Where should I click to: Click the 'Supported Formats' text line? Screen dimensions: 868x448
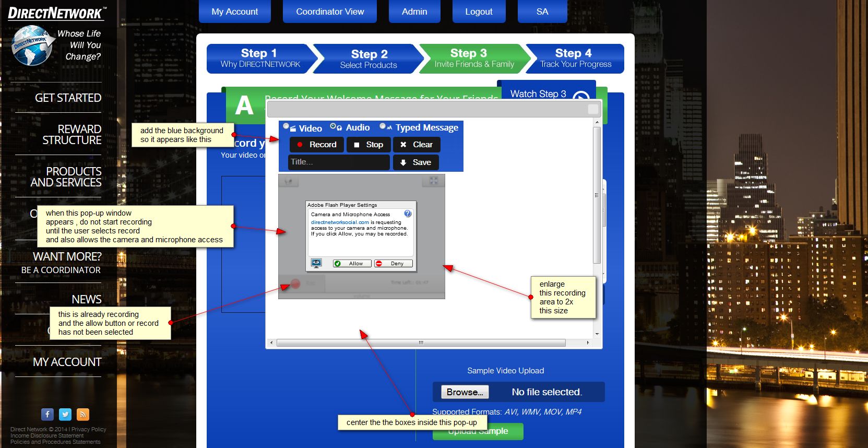[x=507, y=412]
